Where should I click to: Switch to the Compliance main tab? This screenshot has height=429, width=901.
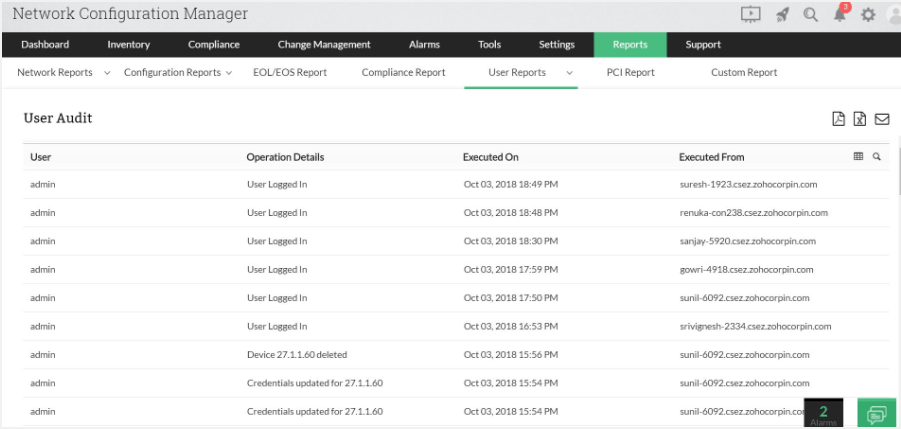[x=214, y=45]
